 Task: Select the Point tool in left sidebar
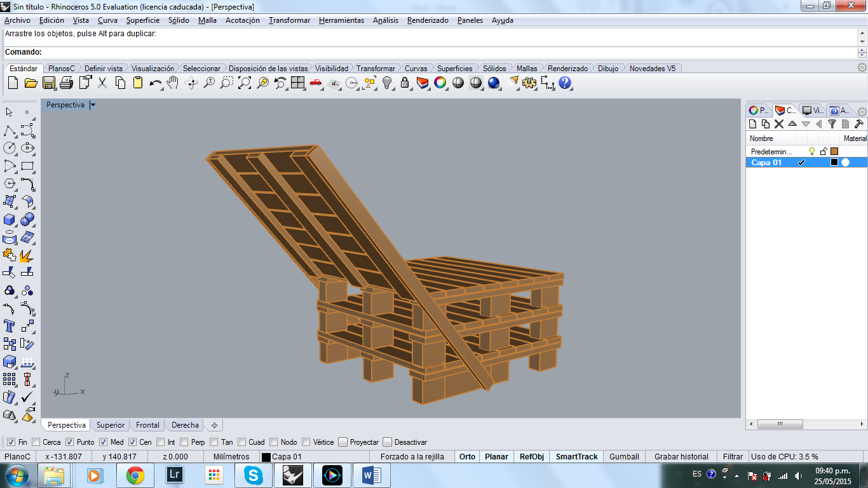(27, 112)
